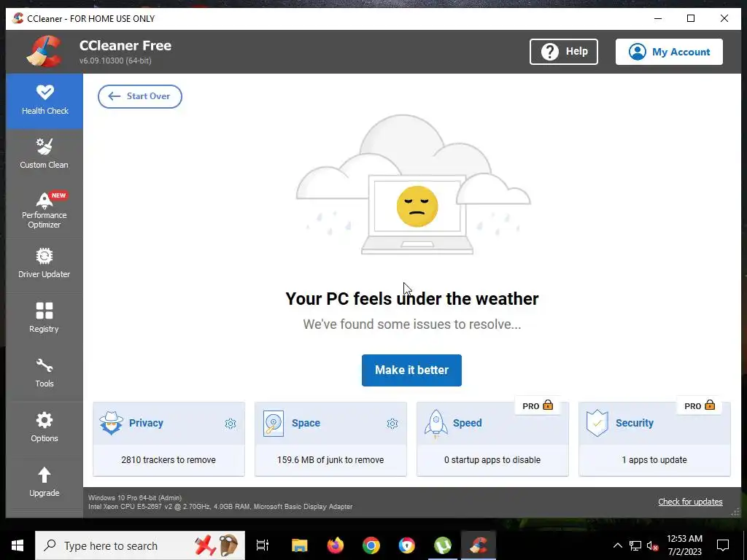Click the PRO lock badge on the Security card
Image resolution: width=747 pixels, height=560 pixels.
[x=700, y=405]
